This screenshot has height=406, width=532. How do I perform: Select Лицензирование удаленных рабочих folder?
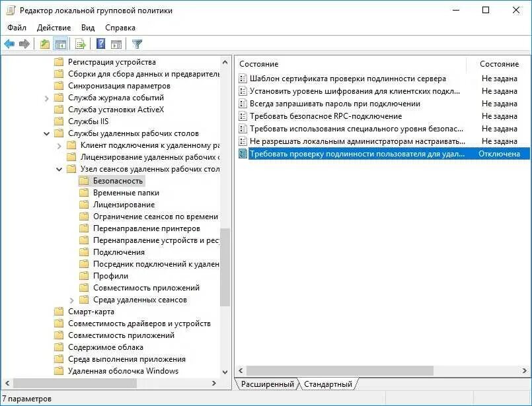pos(150,157)
